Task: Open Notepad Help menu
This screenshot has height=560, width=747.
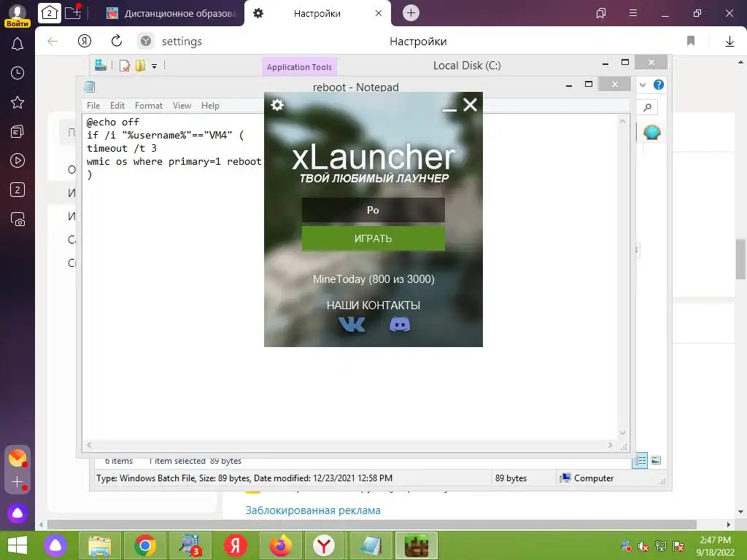Action: (x=210, y=106)
